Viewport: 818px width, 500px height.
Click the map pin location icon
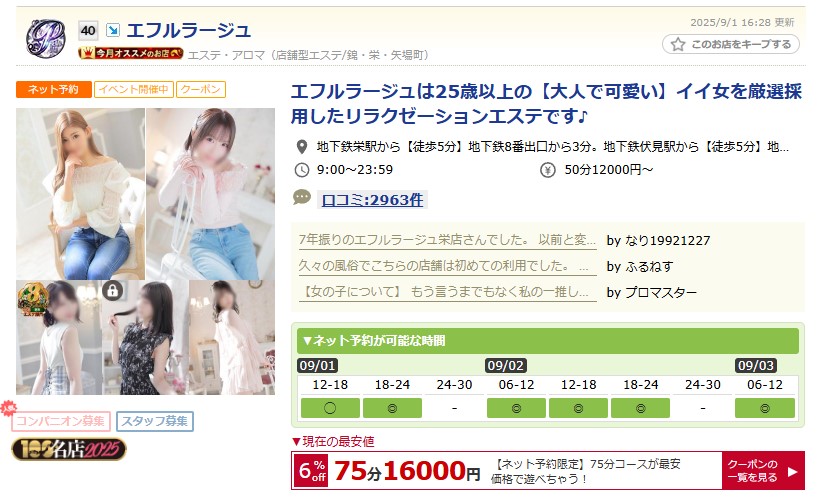302,147
